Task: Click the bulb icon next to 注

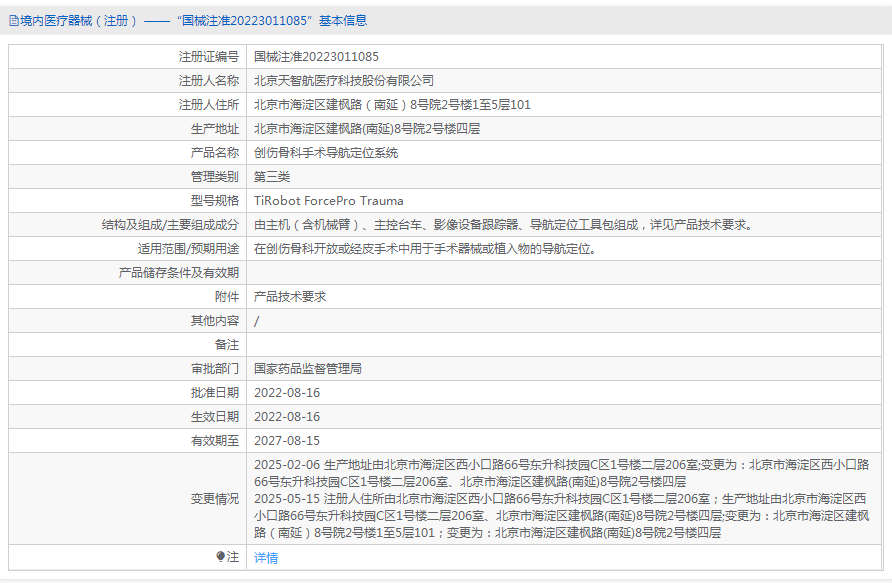Action: tap(221, 556)
